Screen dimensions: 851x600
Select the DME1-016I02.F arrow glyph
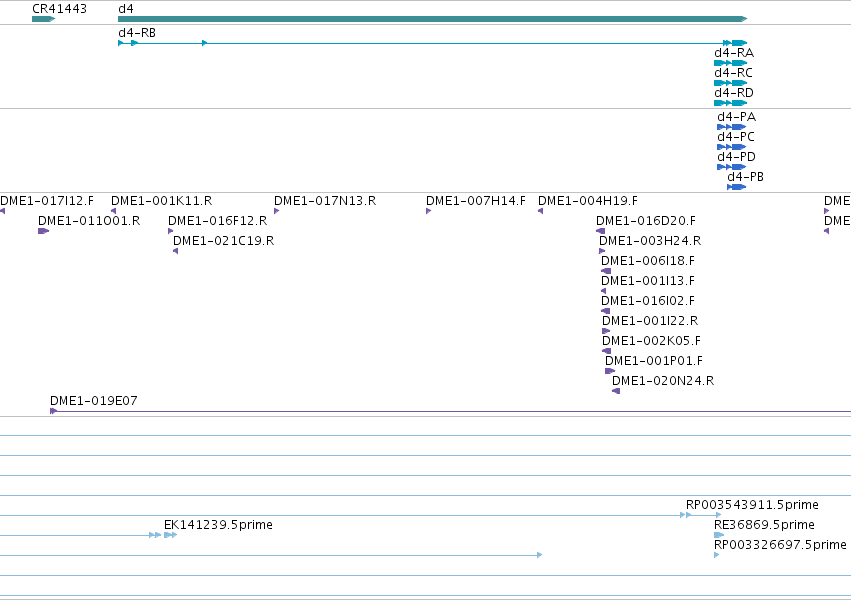(x=606, y=311)
